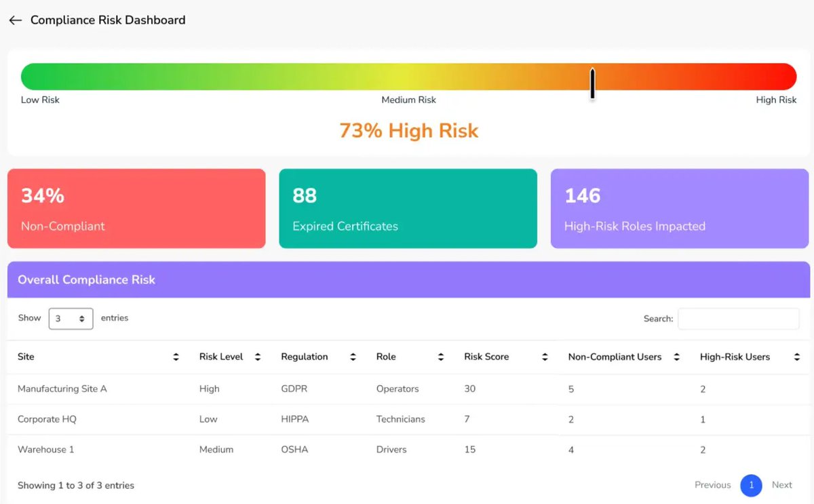Open the 88 Expired Certificates card

point(408,208)
